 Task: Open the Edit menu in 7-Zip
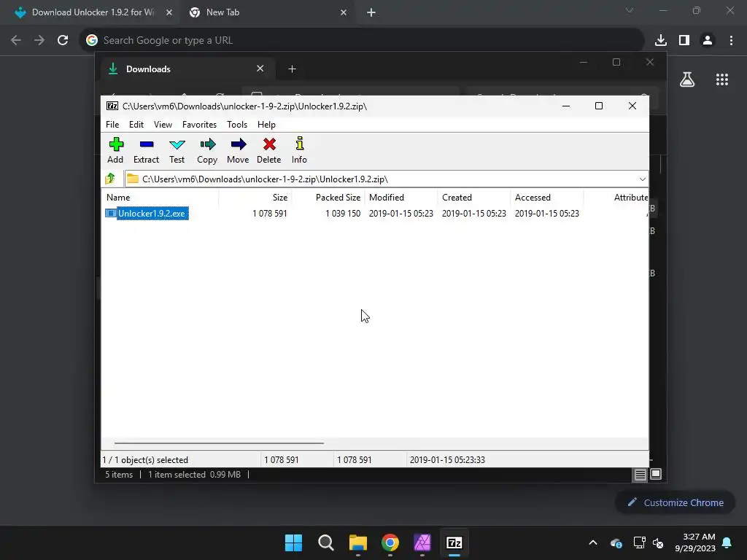[136, 124]
